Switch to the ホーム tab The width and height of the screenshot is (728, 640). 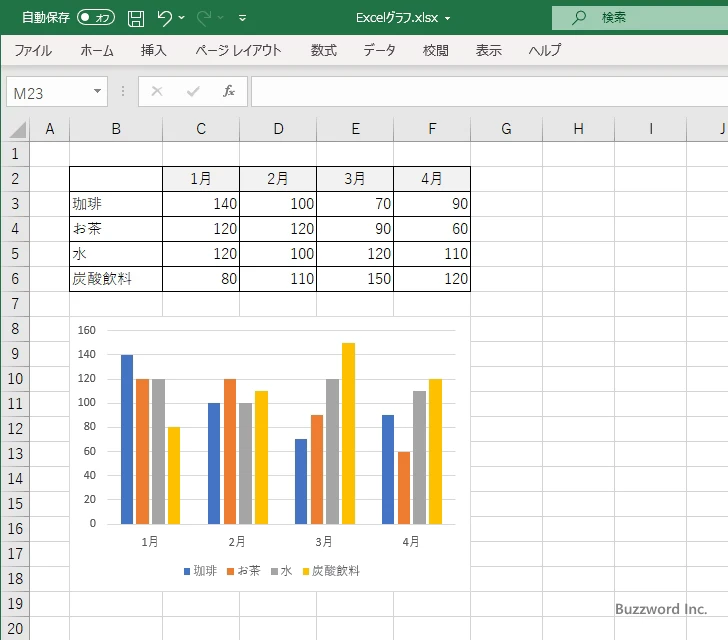tap(97, 50)
